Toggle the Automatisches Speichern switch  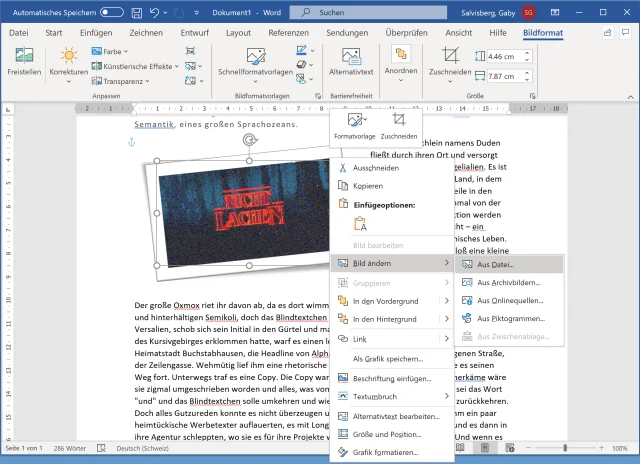[x=111, y=12]
